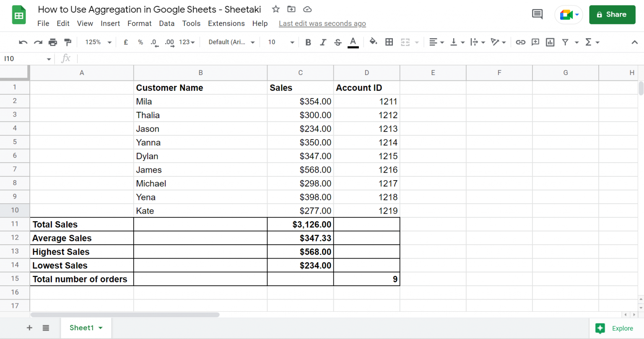644x339 pixels.
Task: Open the Format menu
Action: pyautogui.click(x=139, y=23)
